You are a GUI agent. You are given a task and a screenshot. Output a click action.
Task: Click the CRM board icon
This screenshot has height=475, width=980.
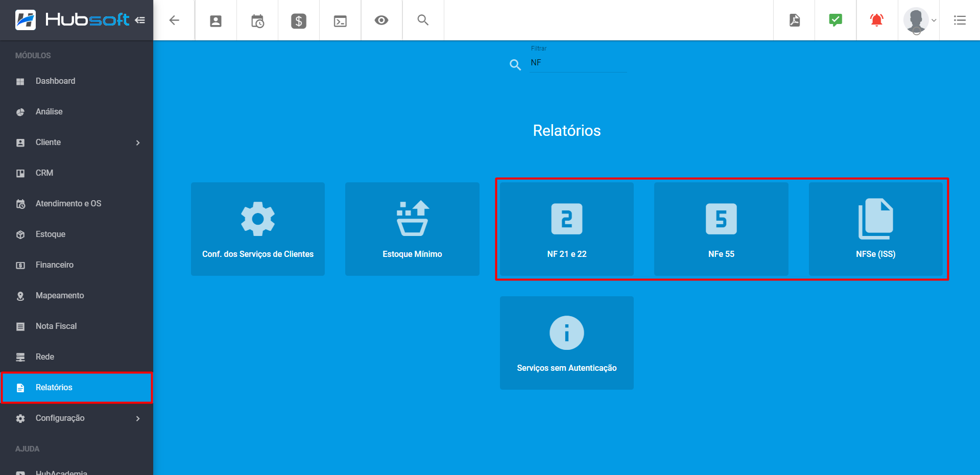pyautogui.click(x=20, y=174)
